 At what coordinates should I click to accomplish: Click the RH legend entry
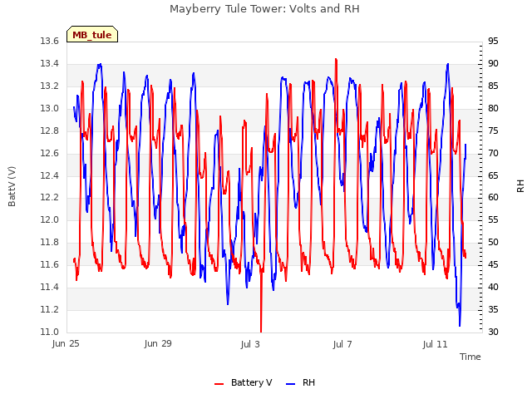(x=300, y=382)
